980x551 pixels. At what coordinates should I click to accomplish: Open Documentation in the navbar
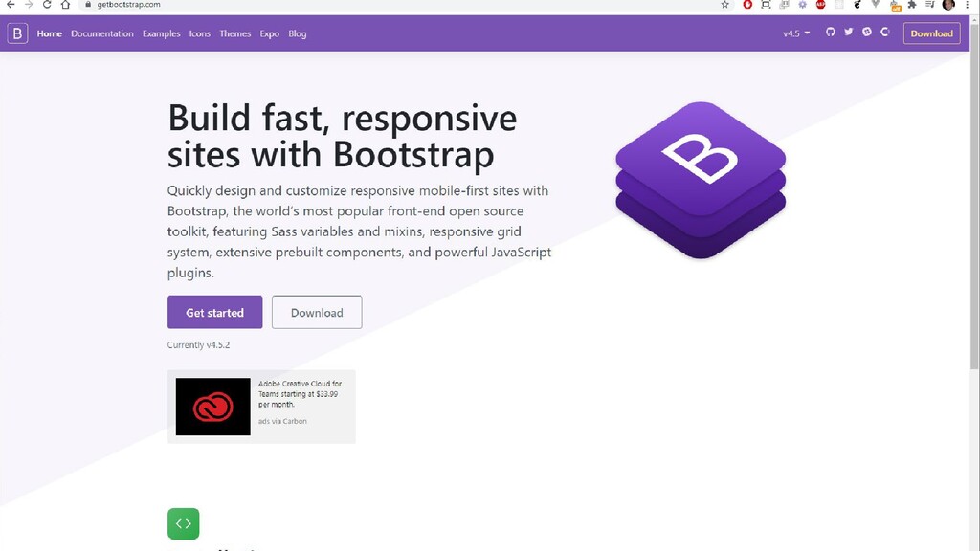(x=101, y=33)
